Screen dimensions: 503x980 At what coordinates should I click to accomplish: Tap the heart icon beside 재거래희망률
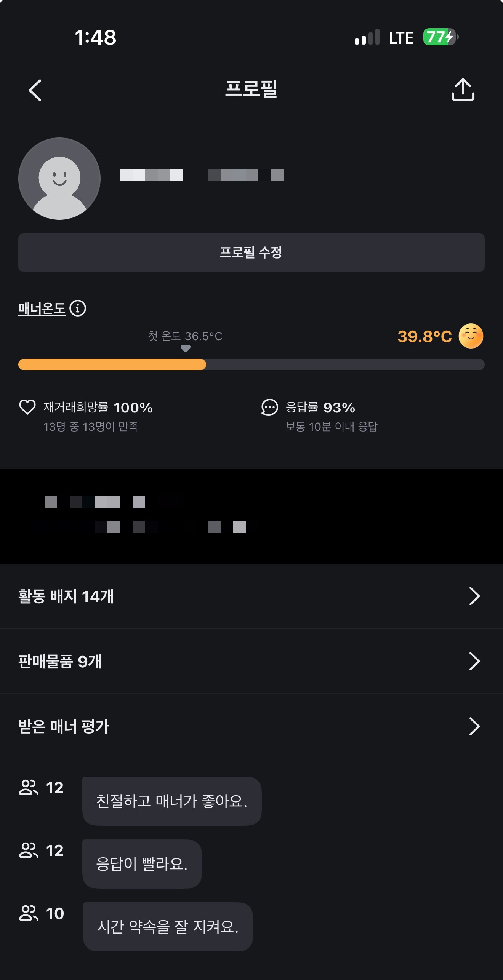click(27, 407)
